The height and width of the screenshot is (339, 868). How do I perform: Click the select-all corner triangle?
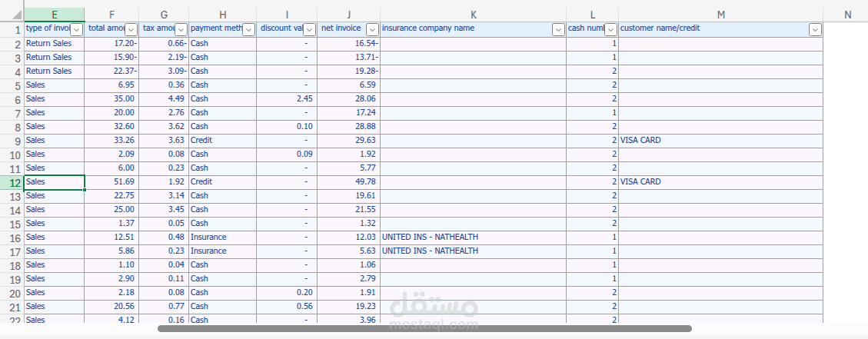16,15
